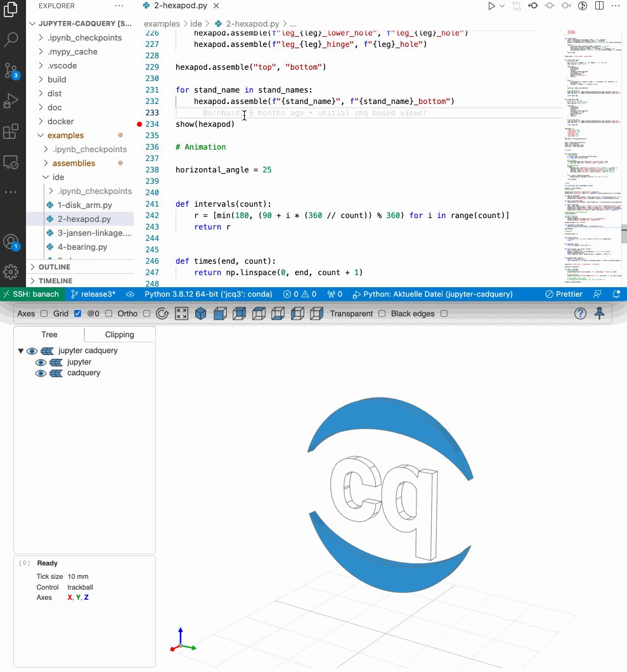Set viewer to bottom view
The image size is (627, 672).
278,314
